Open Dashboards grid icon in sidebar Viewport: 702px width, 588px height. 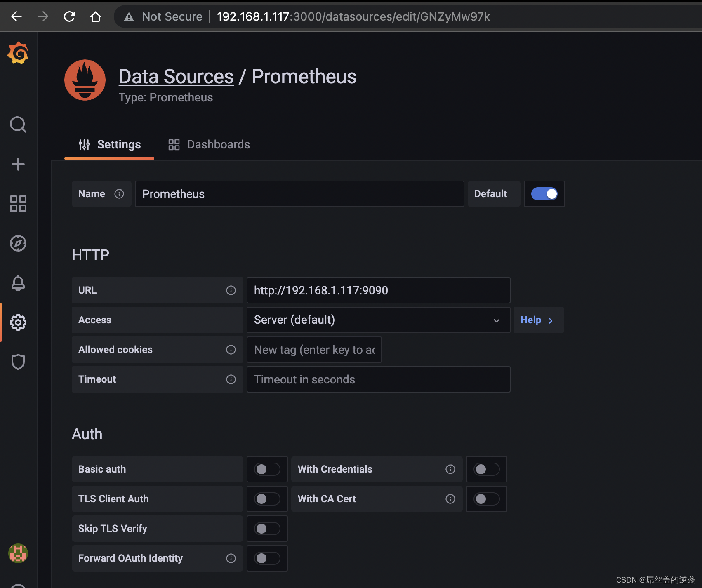[x=18, y=204]
